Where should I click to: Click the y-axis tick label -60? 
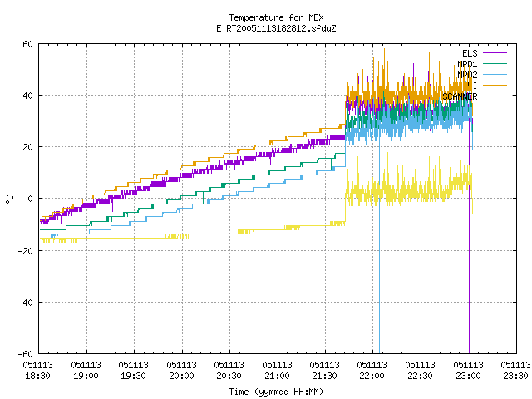click(x=25, y=354)
